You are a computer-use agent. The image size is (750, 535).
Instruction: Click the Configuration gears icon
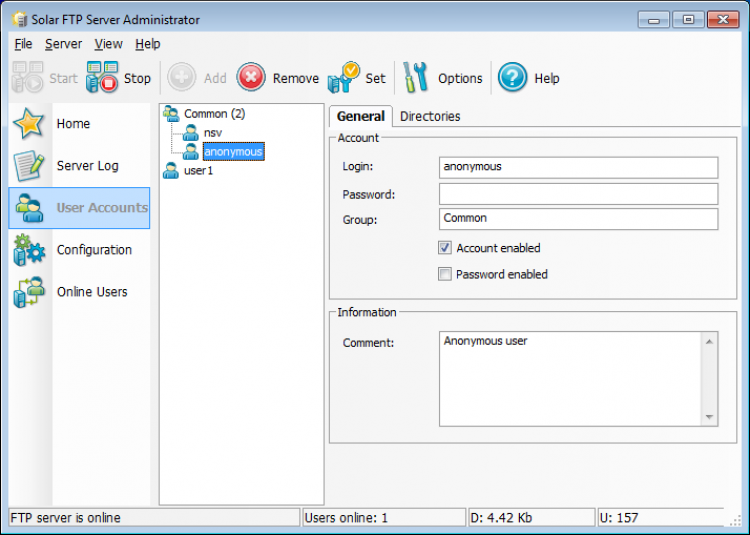(x=29, y=250)
